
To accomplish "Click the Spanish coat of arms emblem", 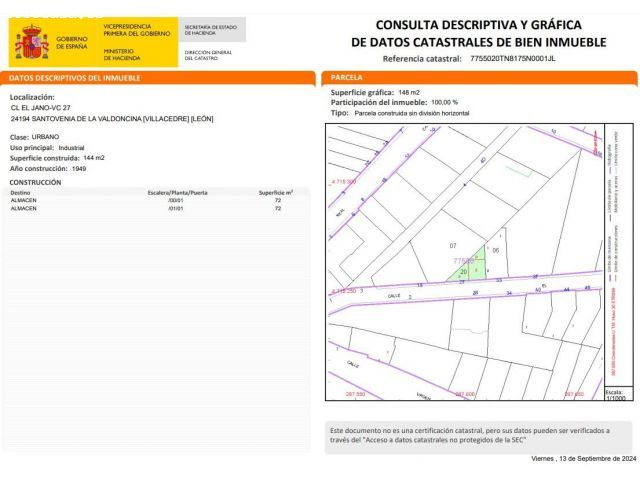I will click(x=31, y=42).
